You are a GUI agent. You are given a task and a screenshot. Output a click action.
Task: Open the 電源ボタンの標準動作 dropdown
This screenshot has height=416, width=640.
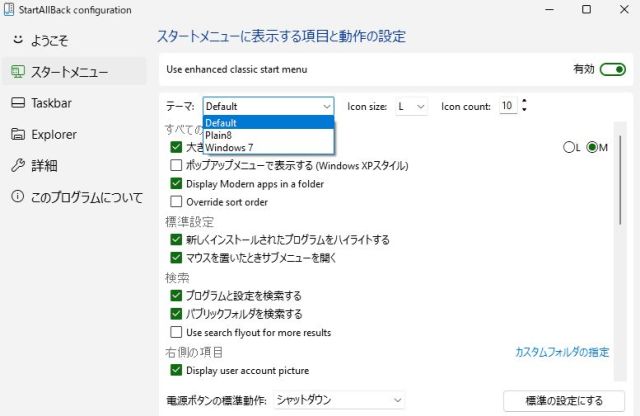(x=339, y=400)
